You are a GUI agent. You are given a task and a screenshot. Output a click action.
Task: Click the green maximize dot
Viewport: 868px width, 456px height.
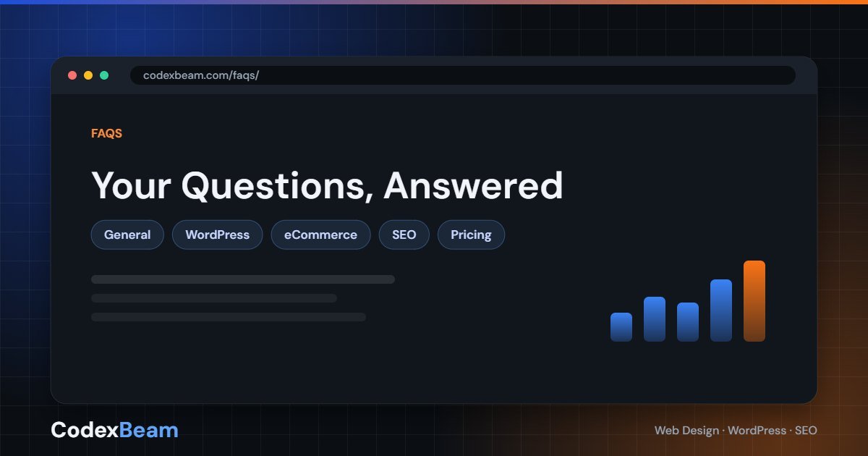[x=104, y=75]
